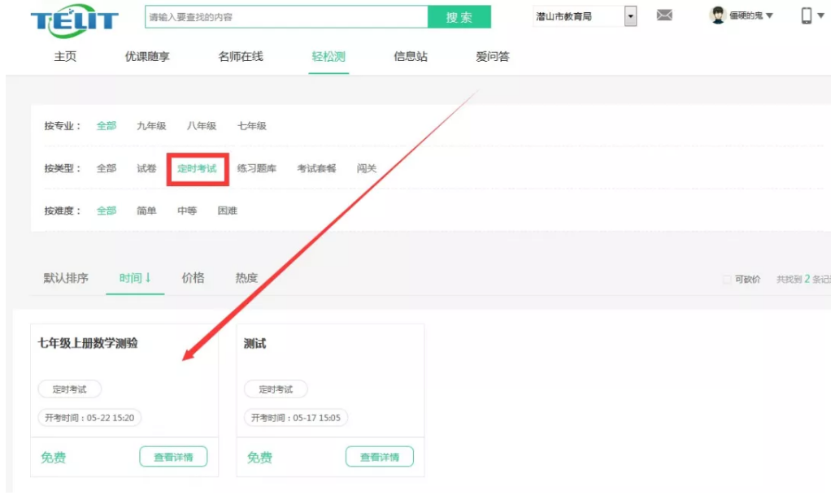Click the user avatar picture
Viewport: 835px width, 504px height.
(717, 15)
